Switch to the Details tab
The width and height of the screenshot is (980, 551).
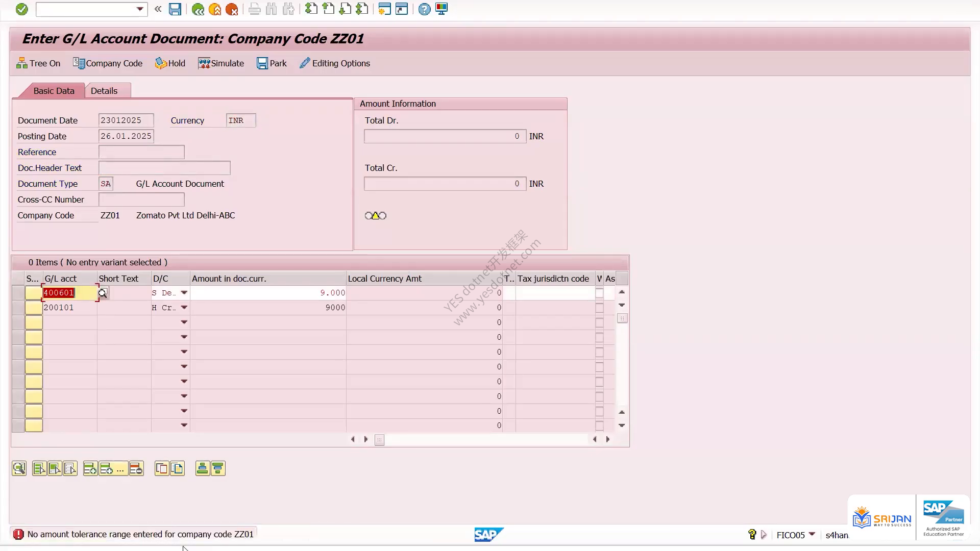coord(104,91)
